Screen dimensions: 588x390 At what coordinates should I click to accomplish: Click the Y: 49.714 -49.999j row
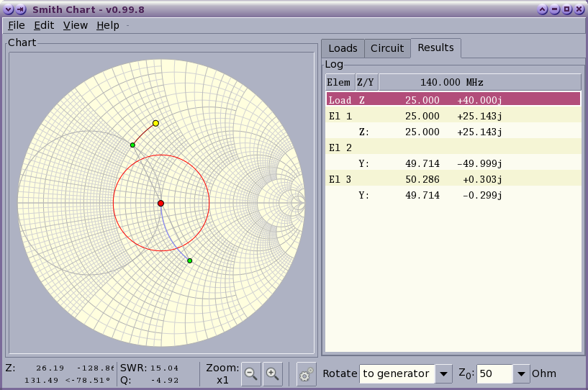coord(453,163)
